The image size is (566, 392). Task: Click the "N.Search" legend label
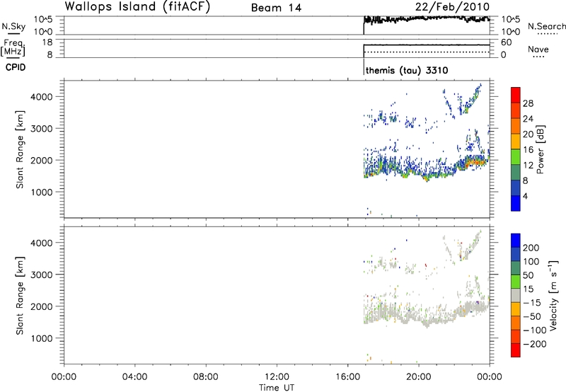coord(546,26)
